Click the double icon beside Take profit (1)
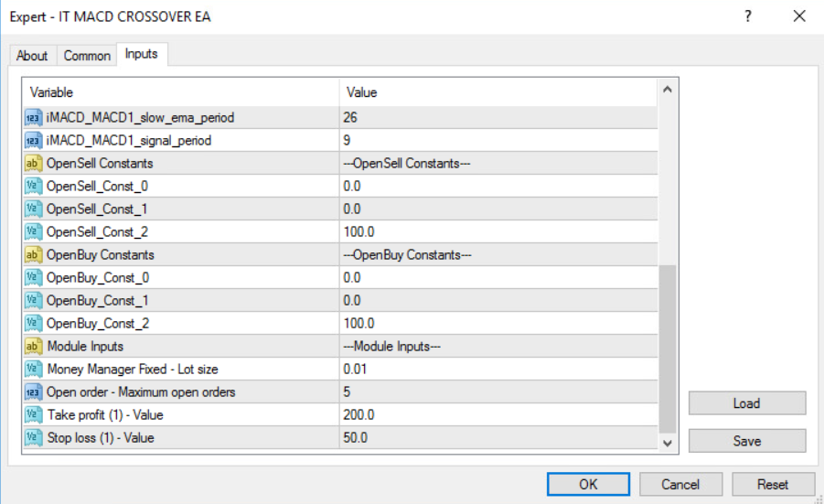The width and height of the screenshot is (824, 504). (33, 415)
